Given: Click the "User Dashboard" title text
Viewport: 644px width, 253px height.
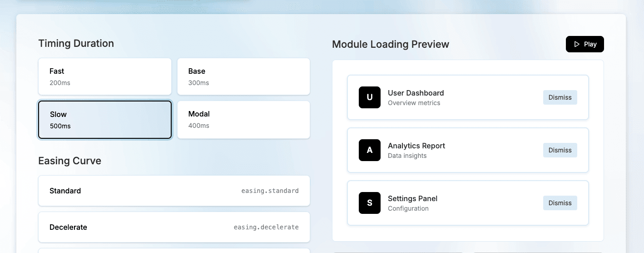Looking at the screenshot, I should tap(416, 93).
